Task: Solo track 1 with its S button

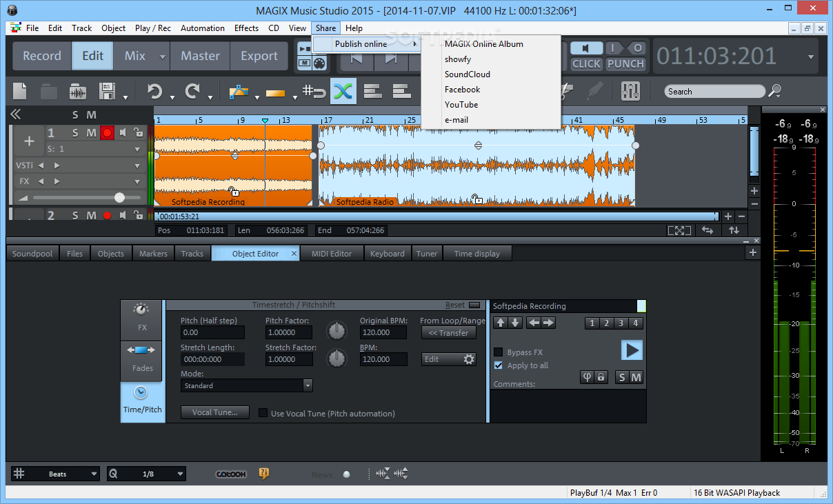Action: click(x=75, y=132)
